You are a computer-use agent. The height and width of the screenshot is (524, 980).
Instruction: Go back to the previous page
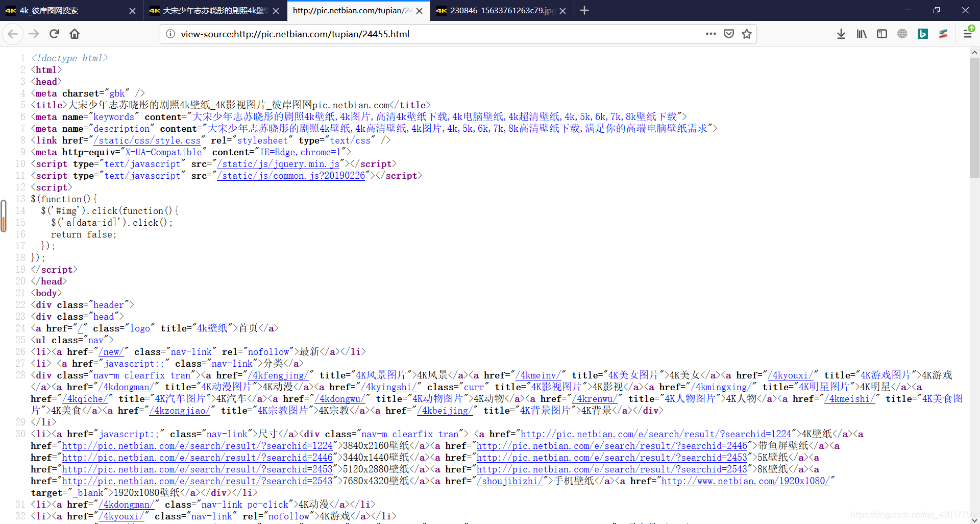tap(13, 34)
